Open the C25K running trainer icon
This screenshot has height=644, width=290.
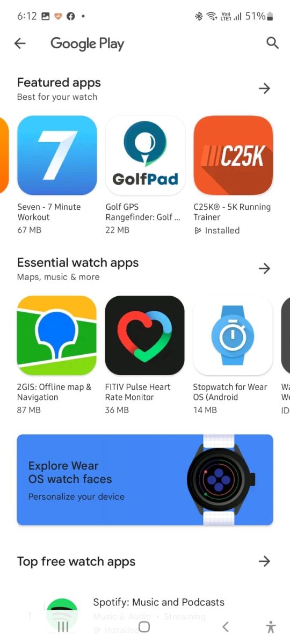click(x=233, y=155)
